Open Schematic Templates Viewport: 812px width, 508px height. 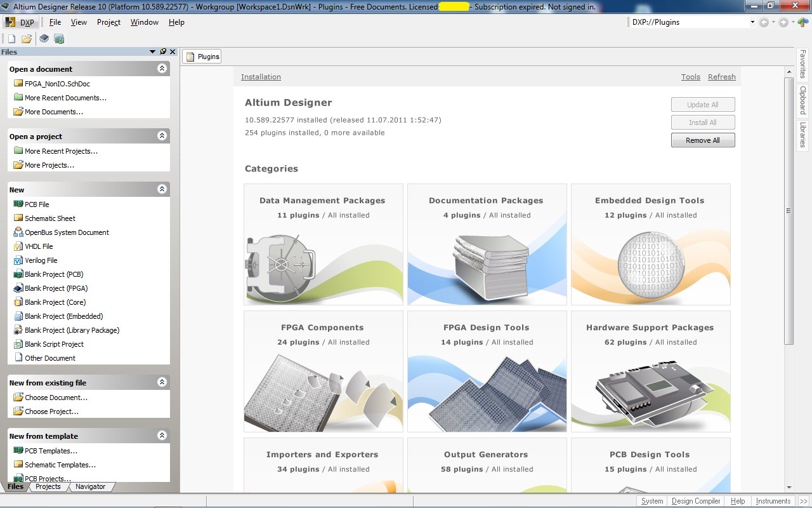point(55,465)
